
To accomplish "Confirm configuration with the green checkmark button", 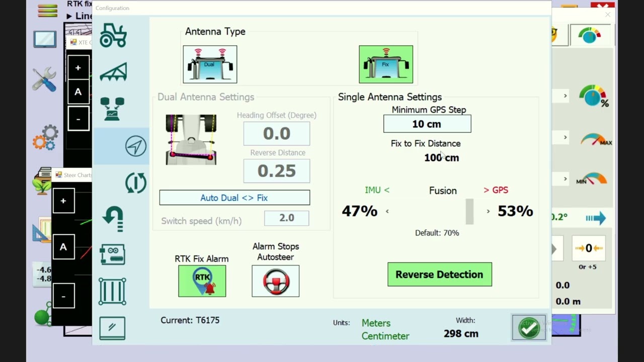I will click(x=529, y=328).
